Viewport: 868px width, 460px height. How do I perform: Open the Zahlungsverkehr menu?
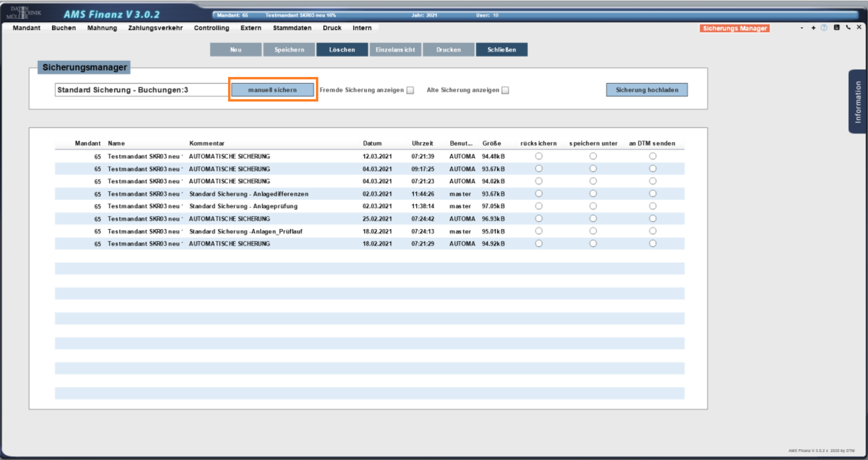[x=155, y=28]
